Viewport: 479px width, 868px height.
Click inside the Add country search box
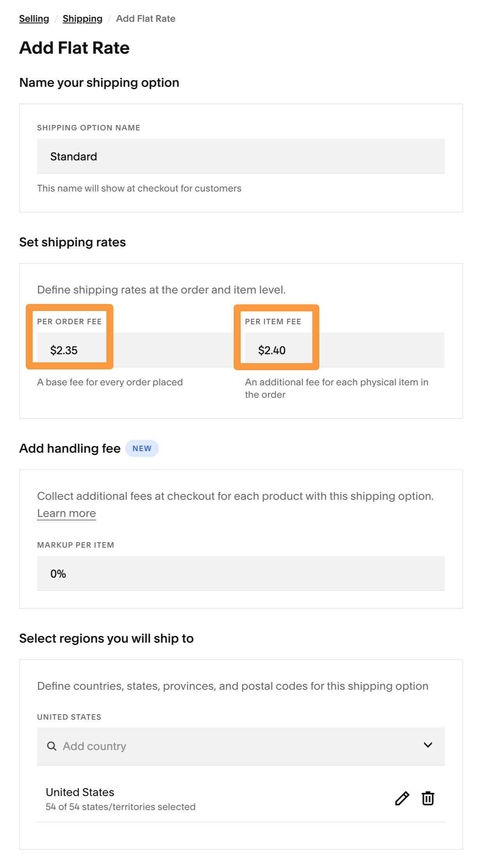156,745
